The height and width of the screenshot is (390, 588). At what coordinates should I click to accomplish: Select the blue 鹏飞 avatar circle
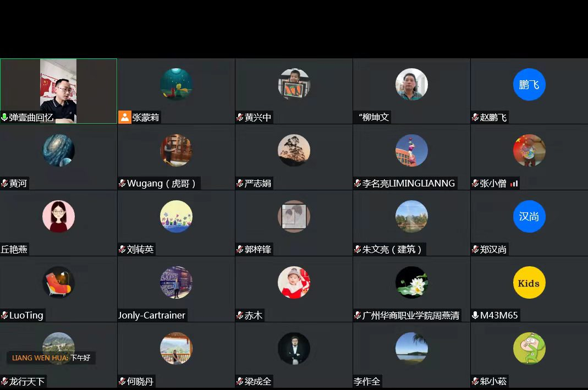pyautogui.click(x=529, y=84)
